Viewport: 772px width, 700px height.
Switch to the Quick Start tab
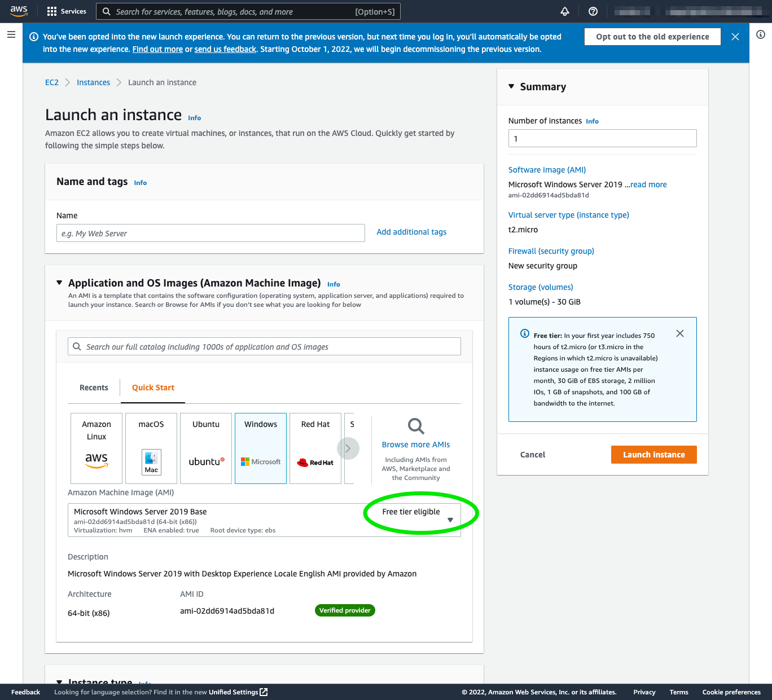pos(152,388)
